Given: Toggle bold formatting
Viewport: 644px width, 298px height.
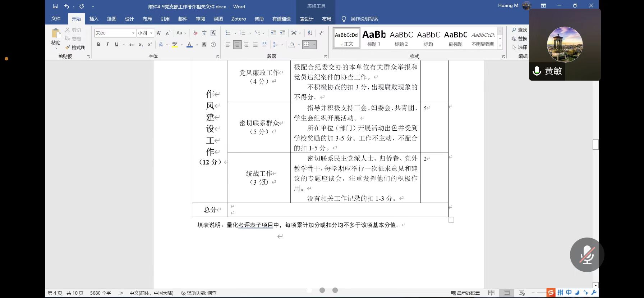Looking at the screenshot, I should click(x=98, y=44).
